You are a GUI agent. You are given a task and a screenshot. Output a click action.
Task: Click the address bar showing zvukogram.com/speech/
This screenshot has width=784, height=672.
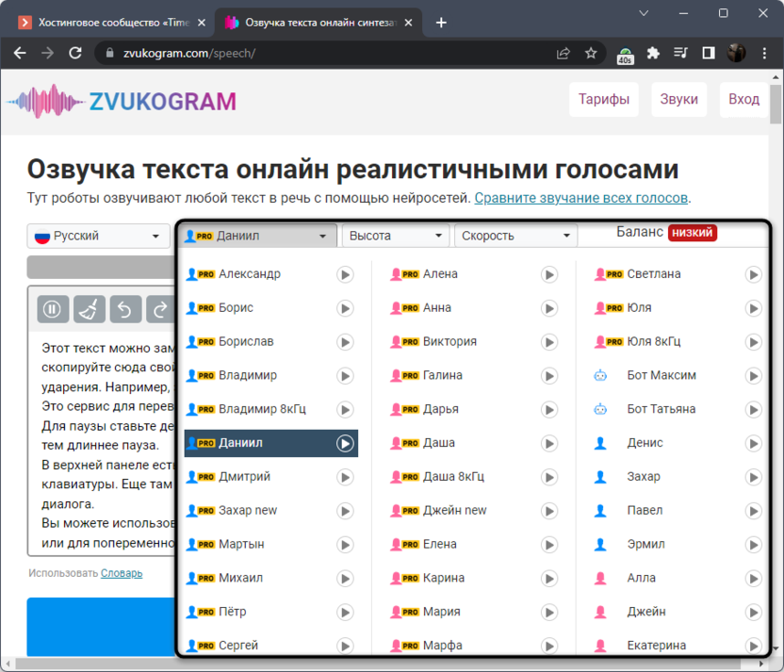coord(330,54)
